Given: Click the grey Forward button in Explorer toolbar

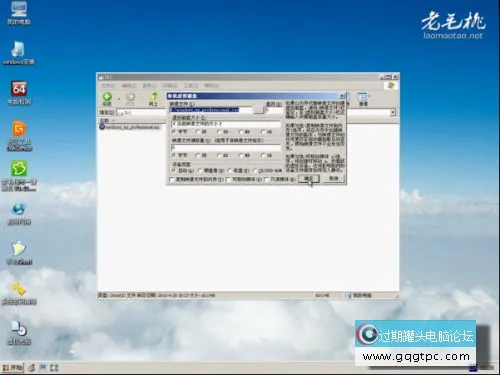Looking at the screenshot, I should [130, 99].
